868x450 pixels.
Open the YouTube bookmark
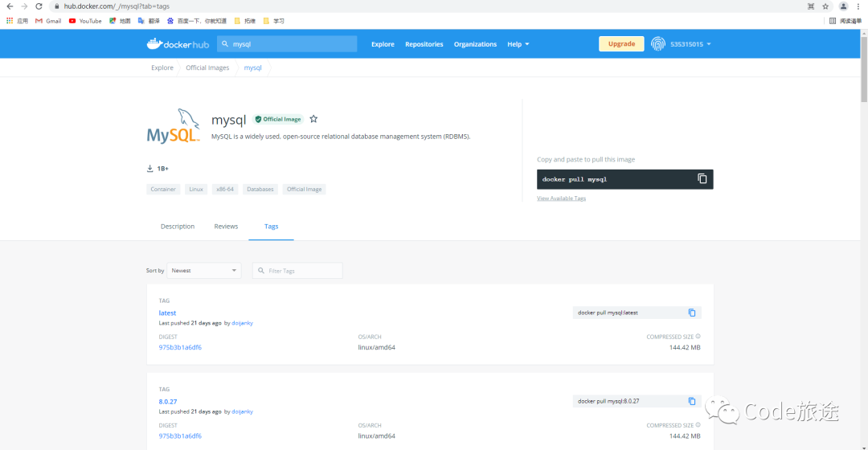(x=85, y=21)
